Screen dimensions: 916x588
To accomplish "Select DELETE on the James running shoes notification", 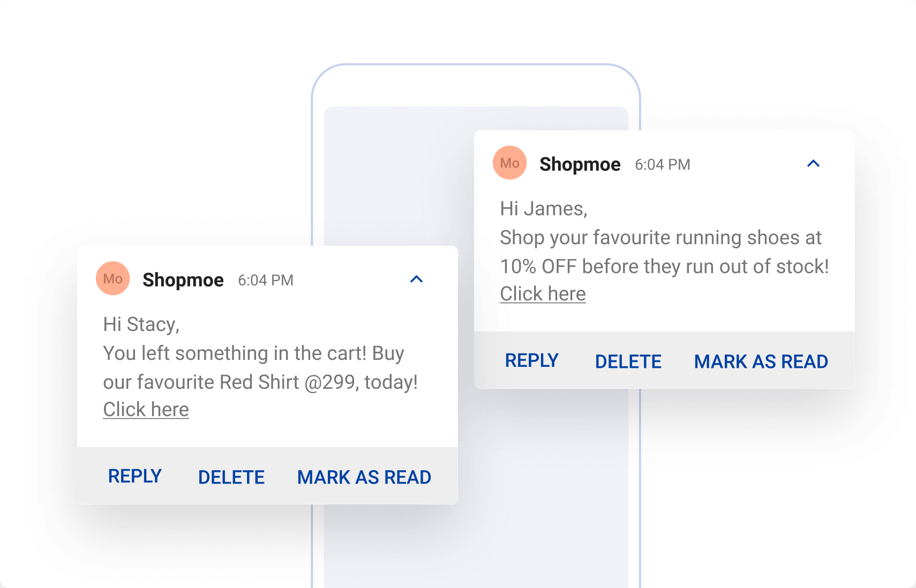I will [628, 361].
